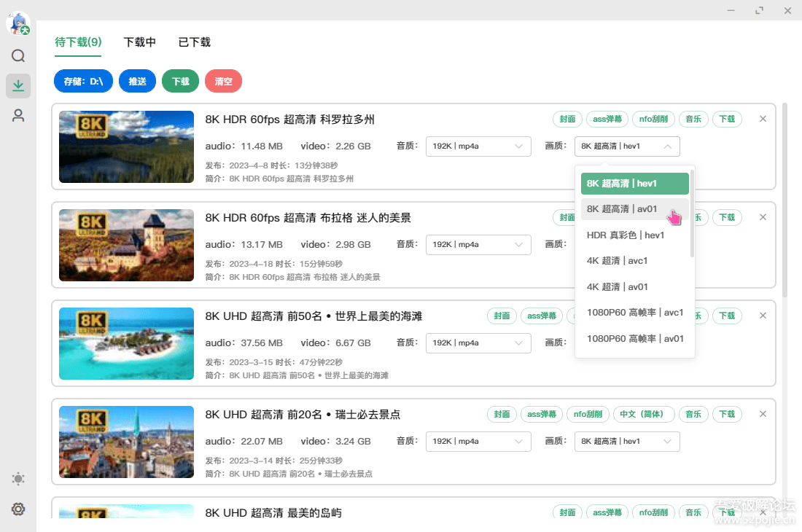Download 封面 for 科罗拉多州 video

[567, 119]
